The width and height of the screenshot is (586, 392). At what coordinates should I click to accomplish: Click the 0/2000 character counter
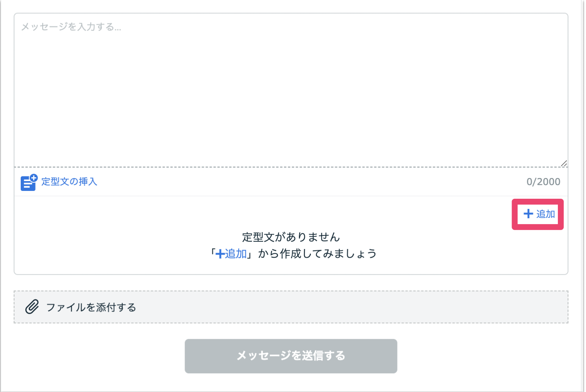coord(543,182)
